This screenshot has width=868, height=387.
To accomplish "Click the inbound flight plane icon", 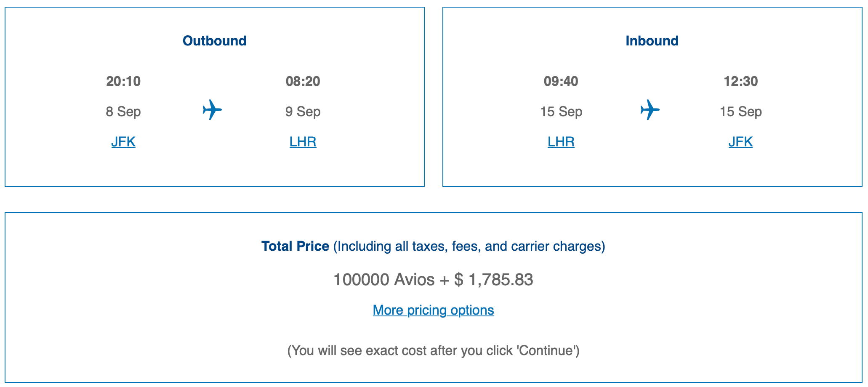I will [x=650, y=110].
